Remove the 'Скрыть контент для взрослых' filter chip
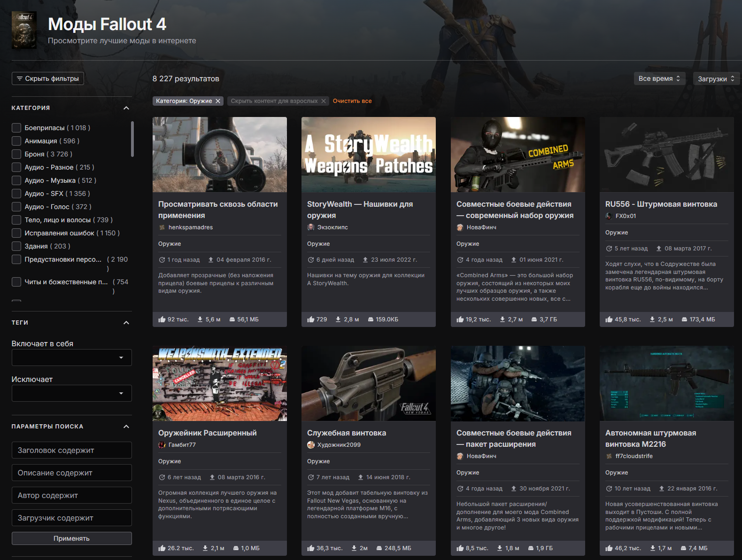Image resolution: width=742 pixels, height=560 pixels. pyautogui.click(x=324, y=101)
